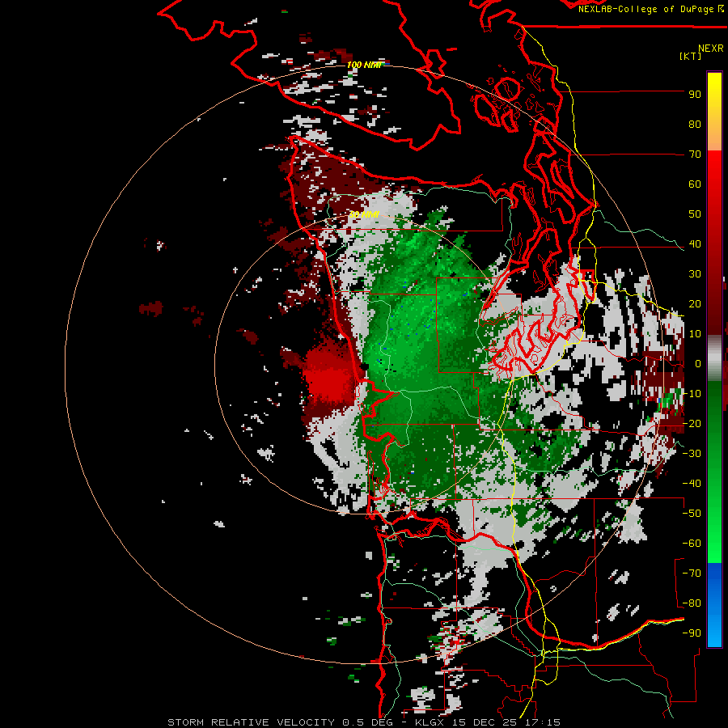The image size is (728, 728).
Task: Click the 10 value on the velocity scale
Action: [x=695, y=334]
